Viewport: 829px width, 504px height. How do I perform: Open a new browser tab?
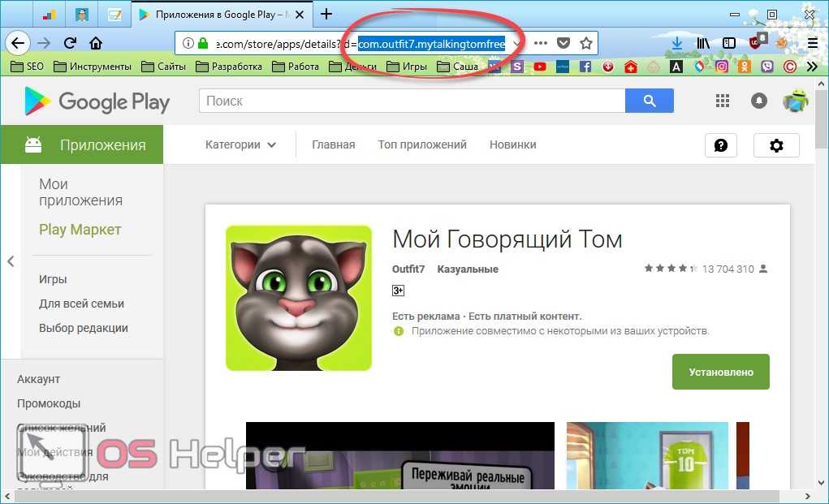326,14
